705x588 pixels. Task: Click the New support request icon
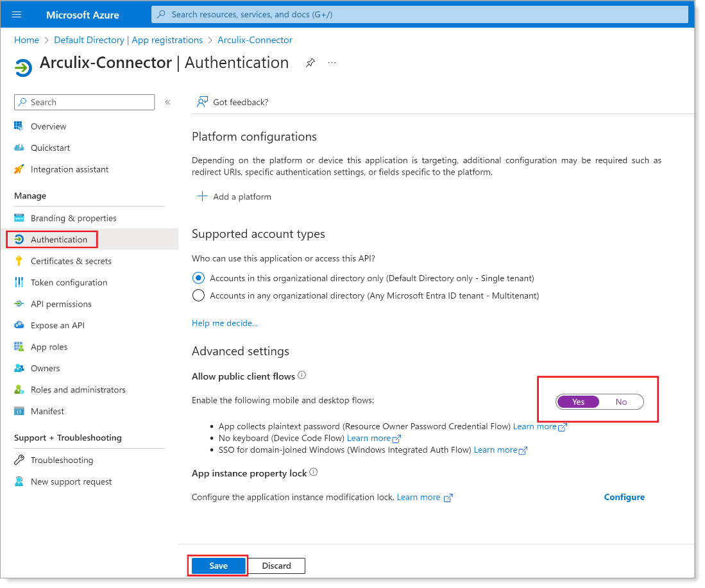click(x=19, y=482)
